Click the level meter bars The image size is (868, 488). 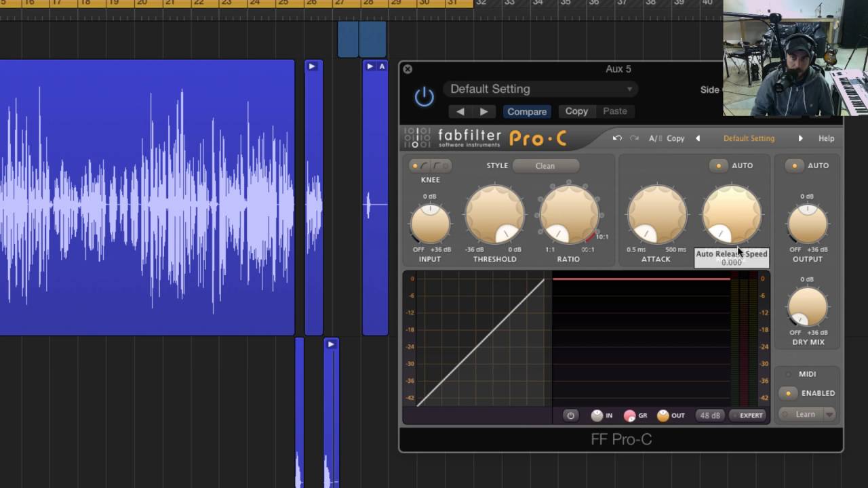[x=745, y=341]
